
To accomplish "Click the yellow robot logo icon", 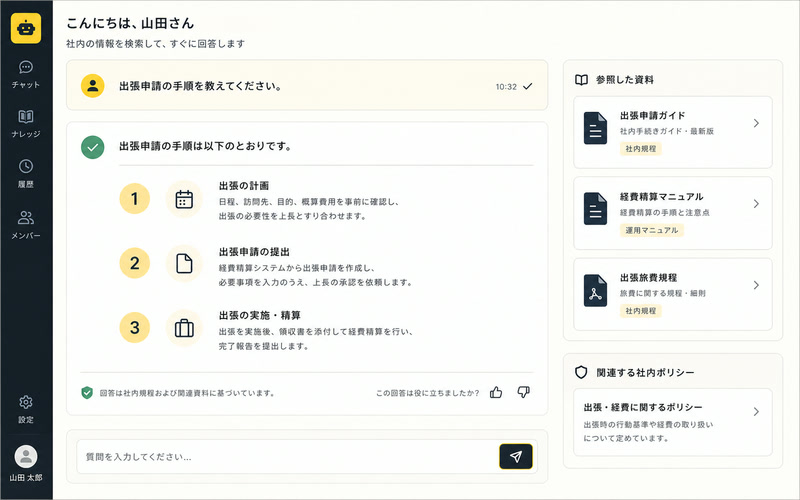I will tap(26, 28).
